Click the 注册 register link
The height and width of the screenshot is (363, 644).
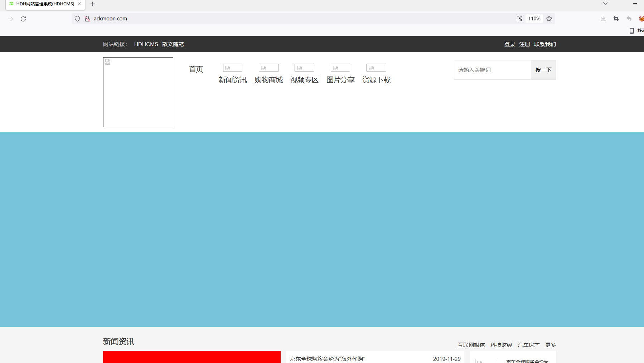[x=525, y=44]
